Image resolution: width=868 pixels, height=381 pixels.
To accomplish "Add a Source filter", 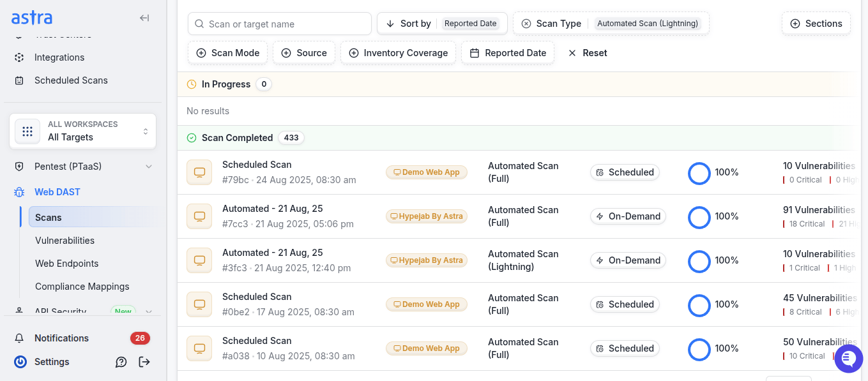I will pos(305,53).
